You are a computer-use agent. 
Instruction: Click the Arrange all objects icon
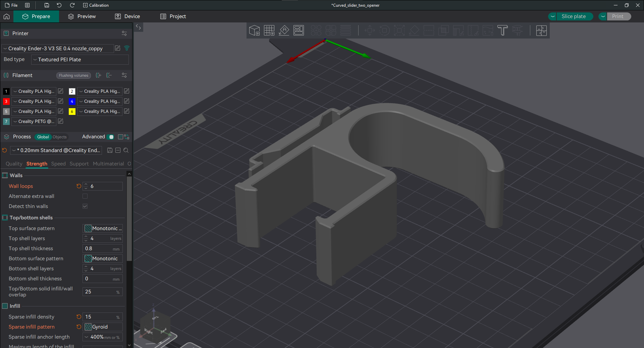299,30
